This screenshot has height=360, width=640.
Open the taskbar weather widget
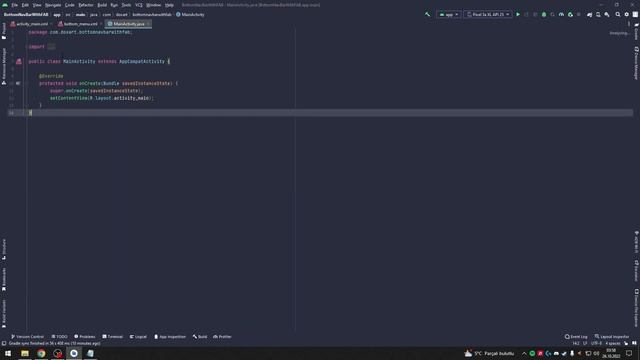point(489,353)
